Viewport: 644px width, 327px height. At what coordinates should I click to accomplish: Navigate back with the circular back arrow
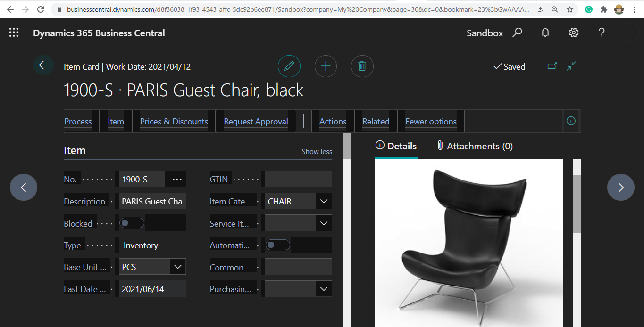point(43,65)
